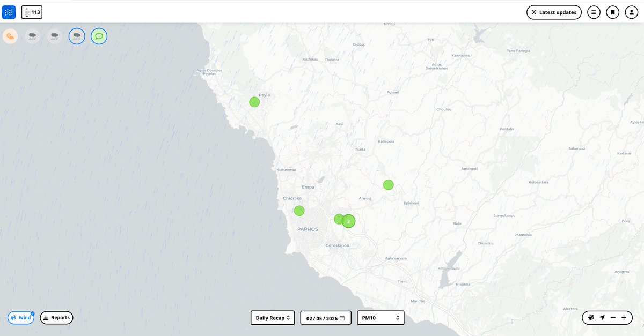644x336 pixels.
Task: Open the user profile icon
Action: click(x=631, y=12)
